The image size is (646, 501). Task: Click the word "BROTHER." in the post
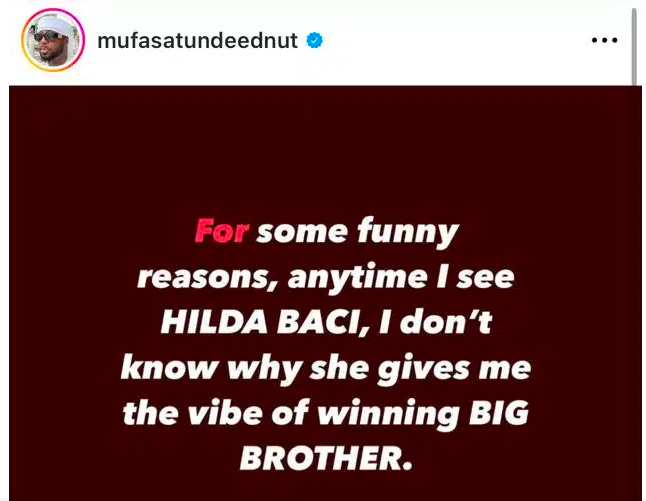coord(326,458)
